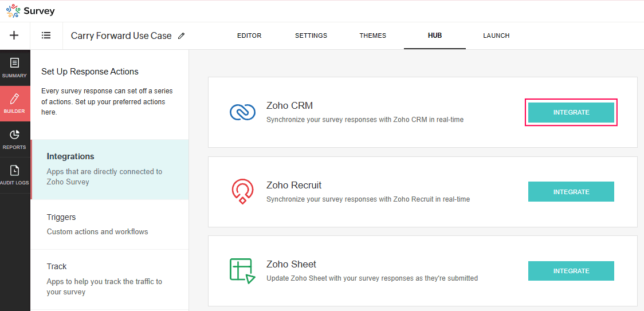Click the Zoho CRM chain-link icon
This screenshot has height=311, width=644.
(242, 112)
